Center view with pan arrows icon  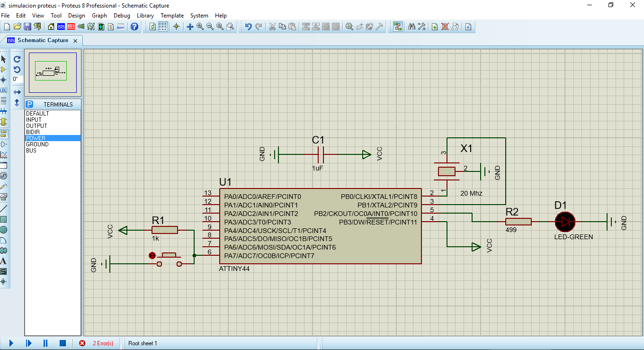click(x=190, y=27)
